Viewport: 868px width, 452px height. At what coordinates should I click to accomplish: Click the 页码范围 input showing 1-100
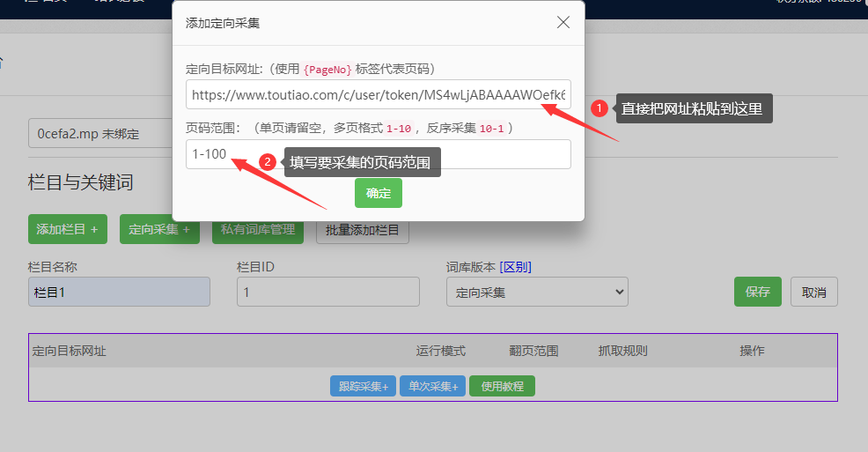pos(378,154)
